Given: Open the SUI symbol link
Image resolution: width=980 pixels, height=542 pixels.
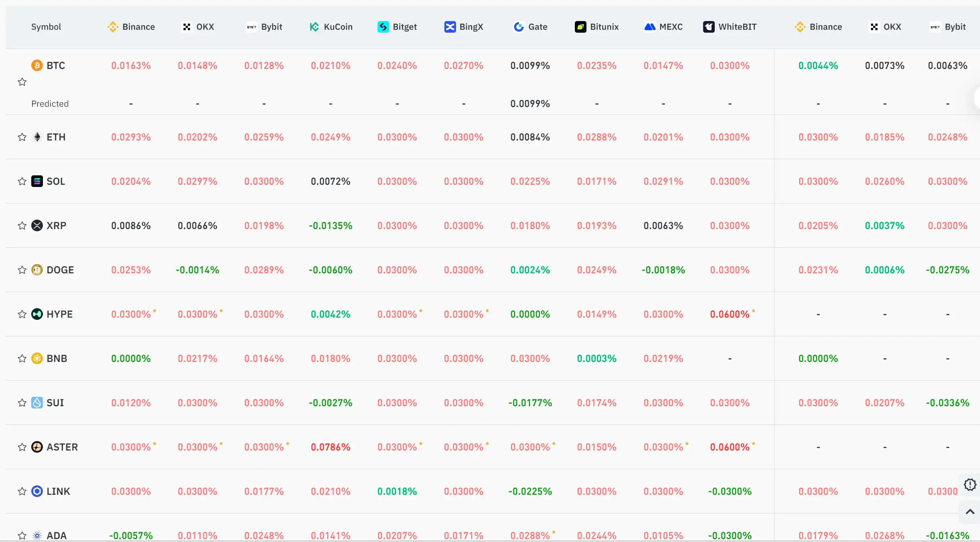Looking at the screenshot, I should pyautogui.click(x=55, y=403).
